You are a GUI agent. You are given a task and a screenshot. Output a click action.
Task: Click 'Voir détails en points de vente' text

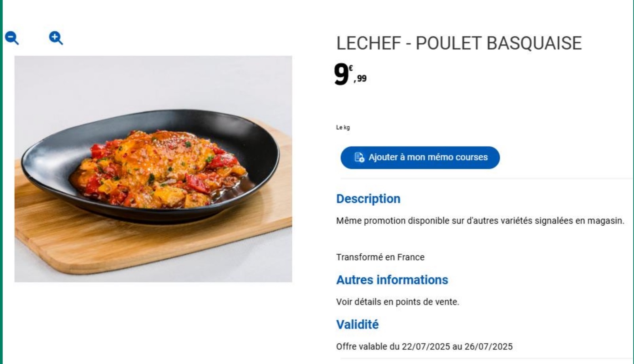point(397,302)
